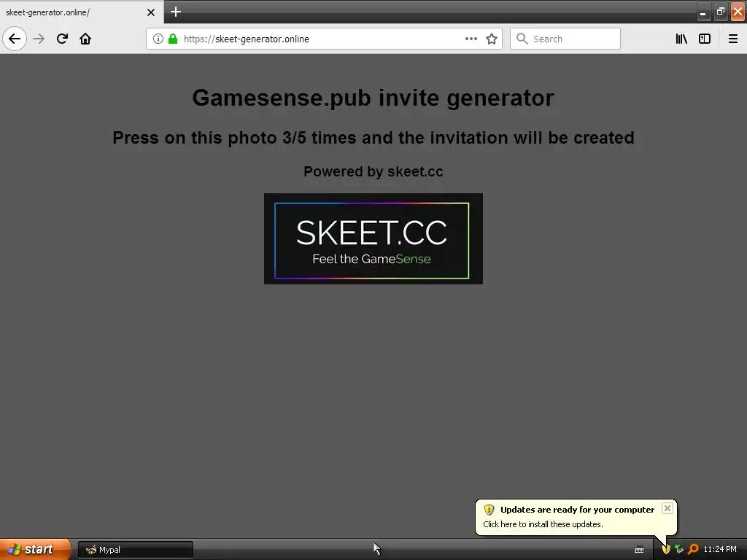Image resolution: width=747 pixels, height=560 pixels.
Task: Close the skeet-generator.online tab
Action: tap(150, 12)
